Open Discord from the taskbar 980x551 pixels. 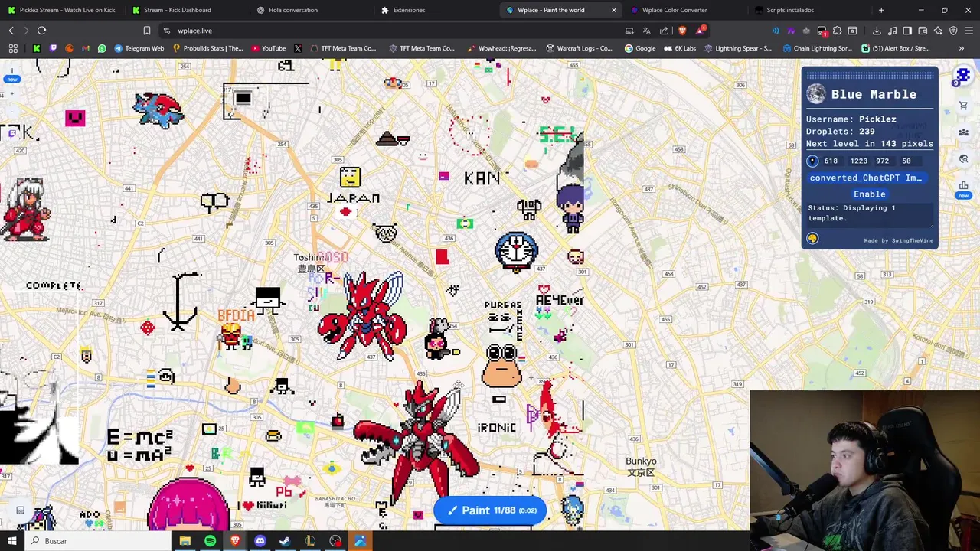(x=260, y=541)
